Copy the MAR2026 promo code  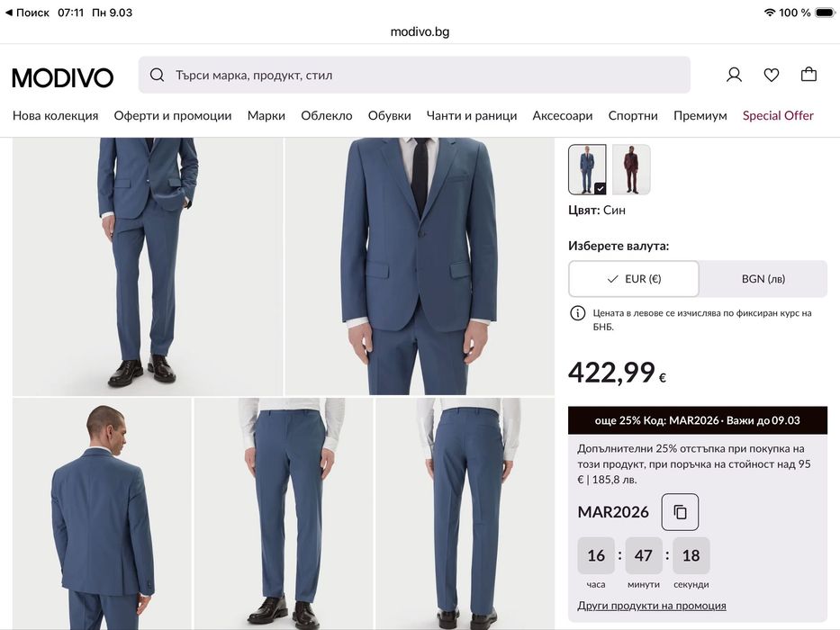[680, 512]
